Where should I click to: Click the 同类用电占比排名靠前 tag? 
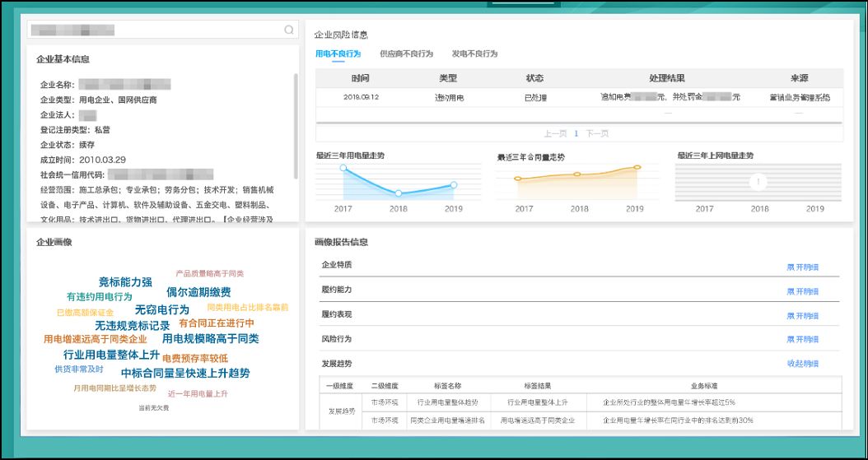(x=248, y=308)
